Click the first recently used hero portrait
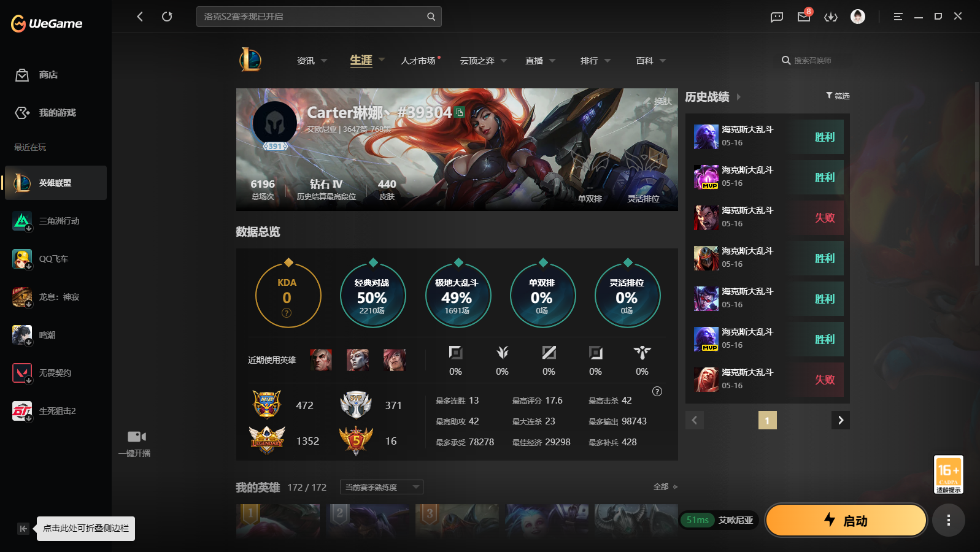 321,360
